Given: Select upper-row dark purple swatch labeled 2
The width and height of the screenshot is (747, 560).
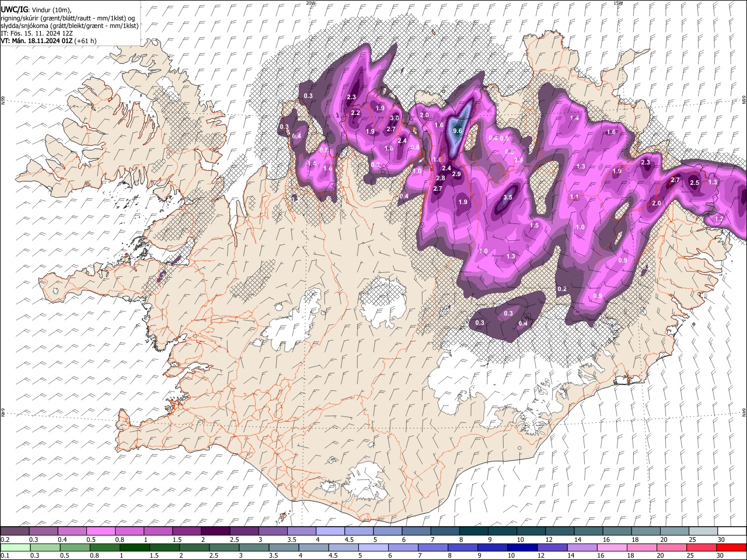Looking at the screenshot, I should 215,531.
